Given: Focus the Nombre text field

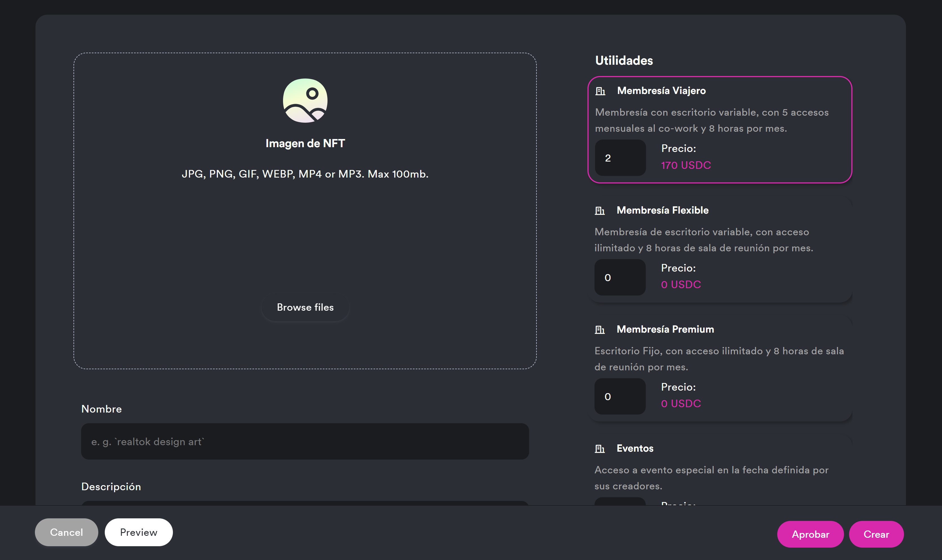Looking at the screenshot, I should point(305,441).
